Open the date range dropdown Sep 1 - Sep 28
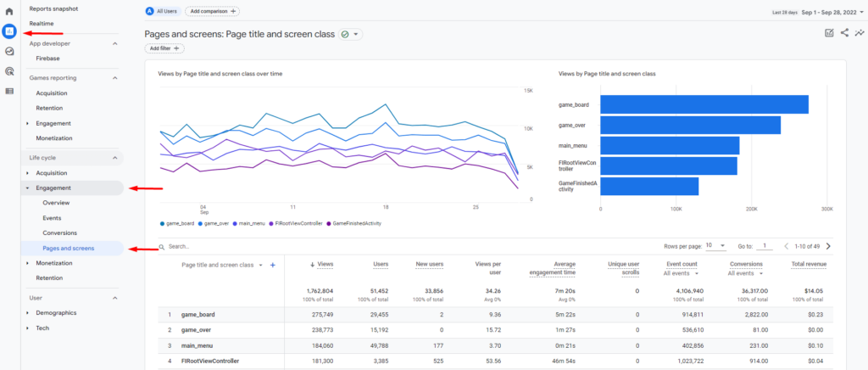 click(x=832, y=12)
